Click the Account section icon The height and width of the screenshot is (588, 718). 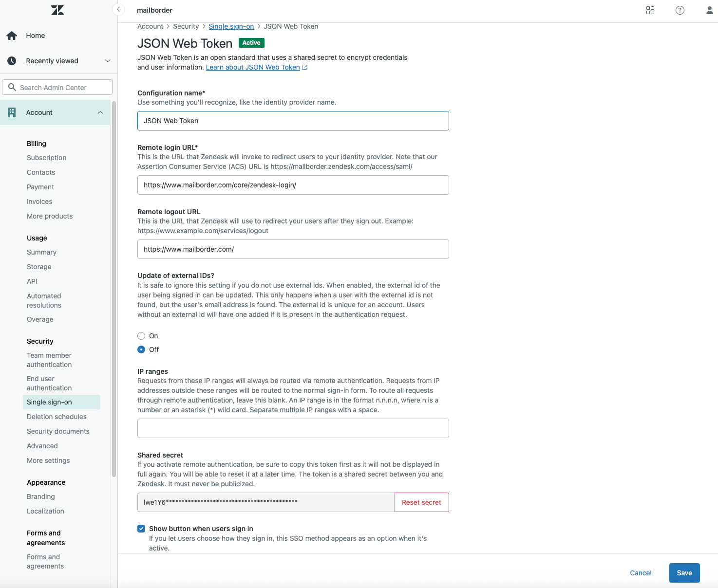[x=12, y=112]
